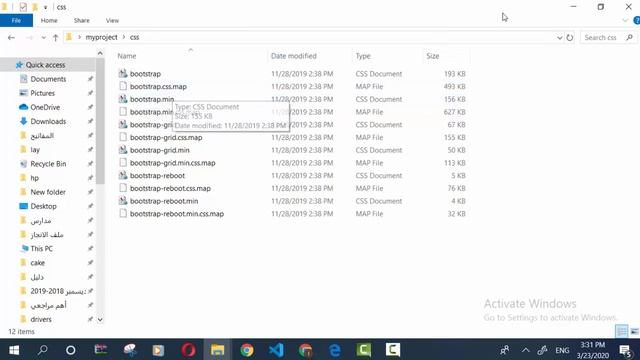Select bootstrap-reboot CSS file icon
This screenshot has height=360, width=640.
click(x=123, y=175)
